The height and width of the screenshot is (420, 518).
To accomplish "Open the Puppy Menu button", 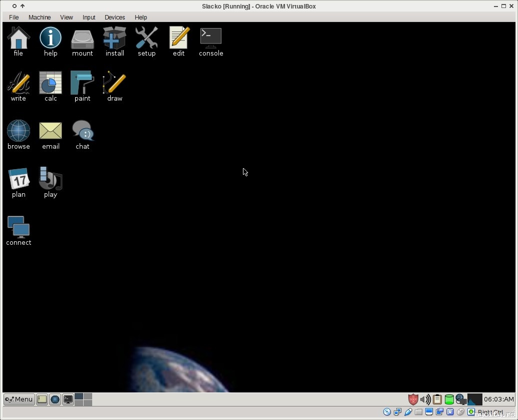I will (19, 399).
